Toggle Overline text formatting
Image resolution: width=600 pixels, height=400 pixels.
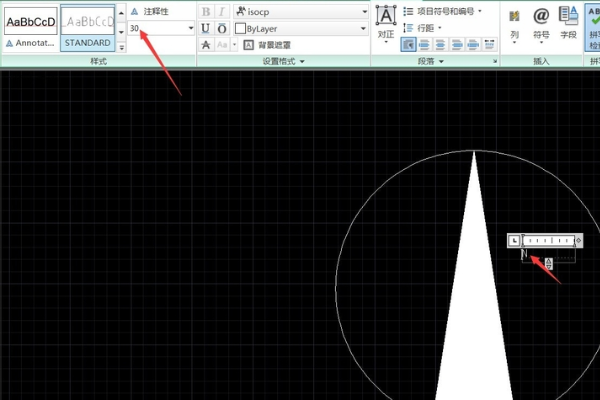coord(222,29)
